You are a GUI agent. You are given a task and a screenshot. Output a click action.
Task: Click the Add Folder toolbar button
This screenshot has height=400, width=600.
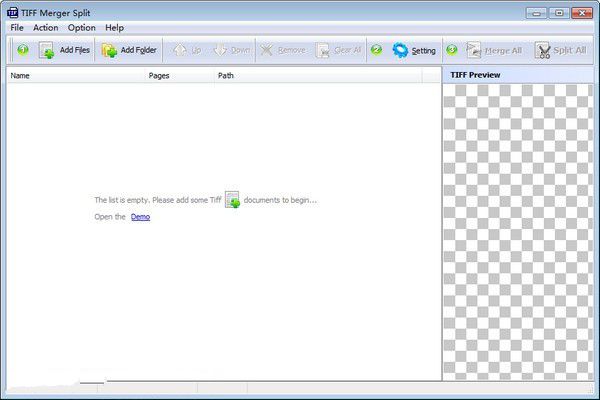(129, 50)
